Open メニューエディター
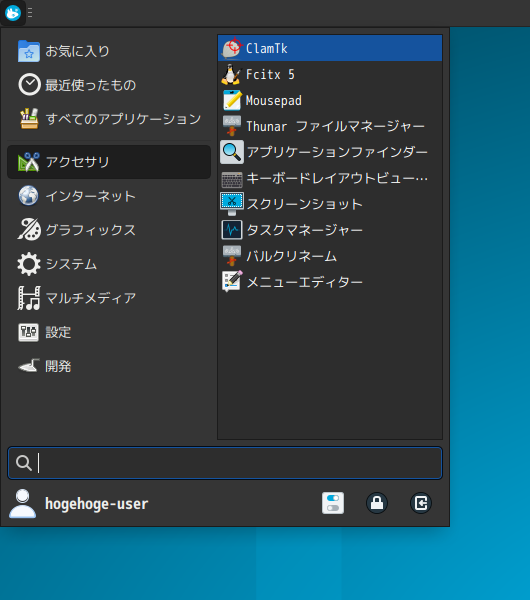This screenshot has width=530, height=600. point(329,282)
